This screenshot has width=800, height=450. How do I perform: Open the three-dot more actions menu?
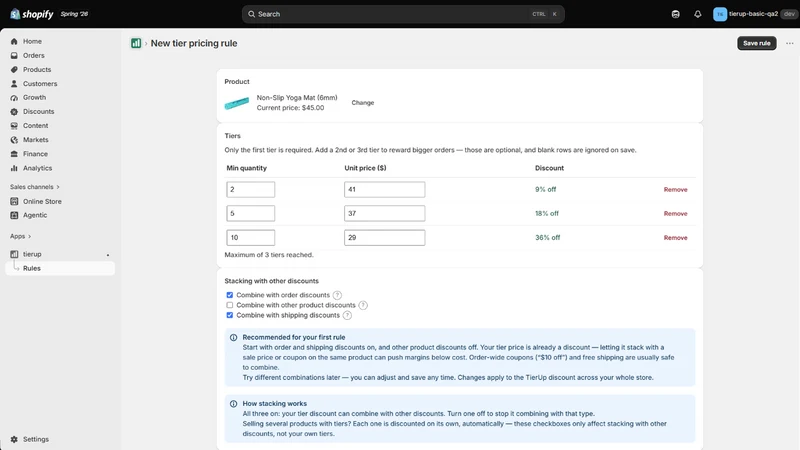coord(789,43)
